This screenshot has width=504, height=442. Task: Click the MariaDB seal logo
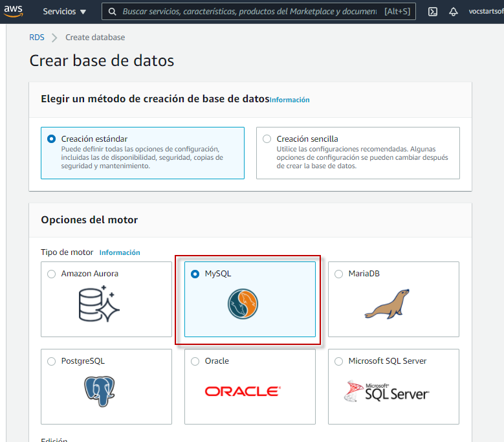pos(387,304)
